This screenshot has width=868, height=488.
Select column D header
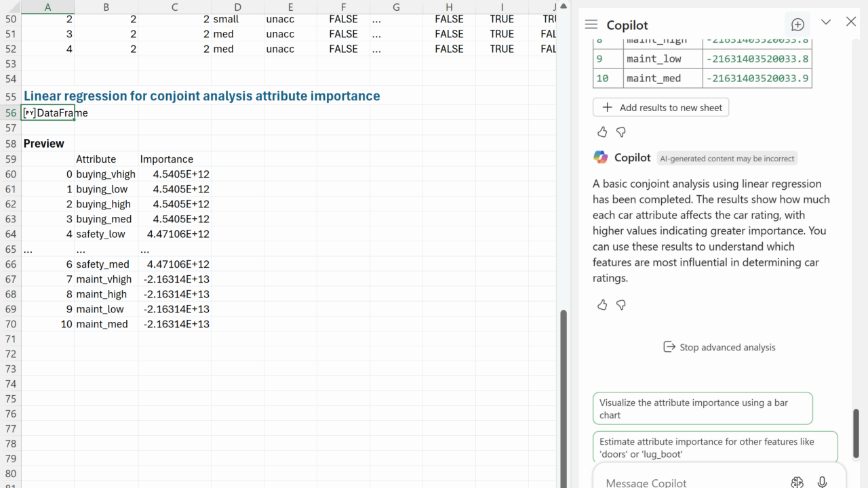237,7
